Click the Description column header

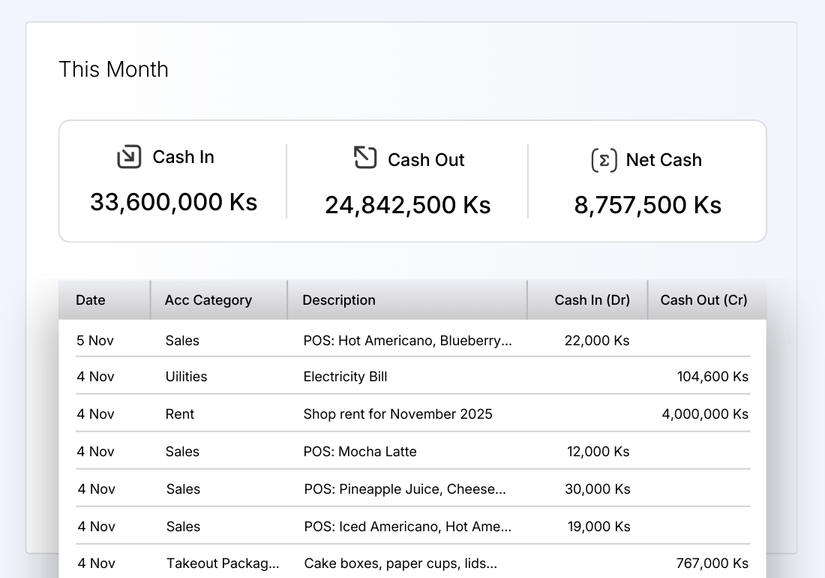pos(338,300)
